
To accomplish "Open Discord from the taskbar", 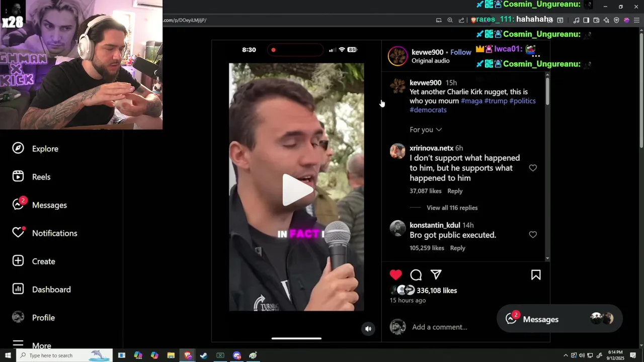I will [237, 355].
